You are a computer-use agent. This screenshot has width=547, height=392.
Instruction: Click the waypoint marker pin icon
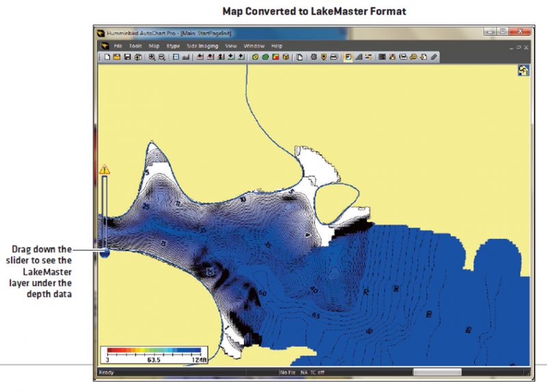323,57
